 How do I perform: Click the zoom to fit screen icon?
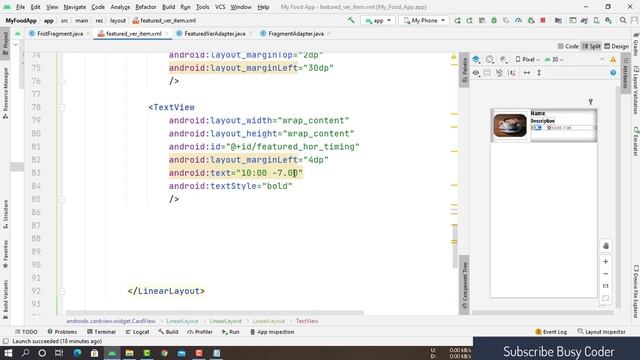606,298
